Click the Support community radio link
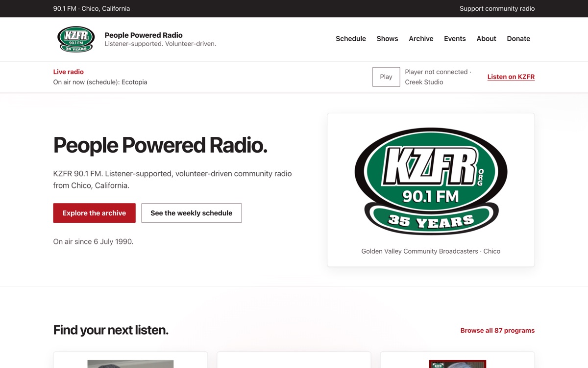The width and height of the screenshot is (588, 368). [x=497, y=8]
